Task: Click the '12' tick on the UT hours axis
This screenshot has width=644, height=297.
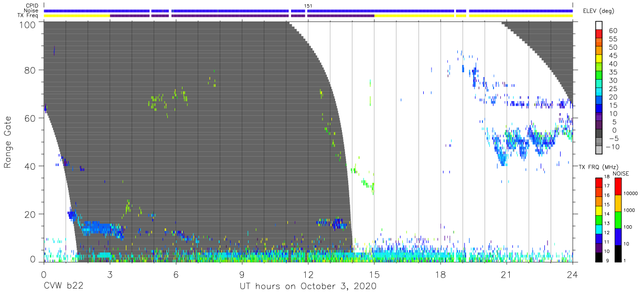Action: point(308,274)
